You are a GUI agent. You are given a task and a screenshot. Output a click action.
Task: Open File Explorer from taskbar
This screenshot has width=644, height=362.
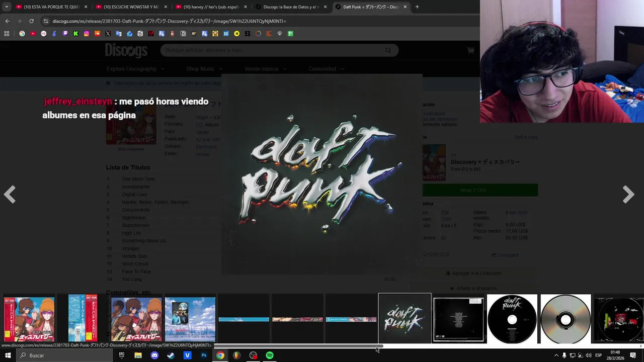(138, 355)
